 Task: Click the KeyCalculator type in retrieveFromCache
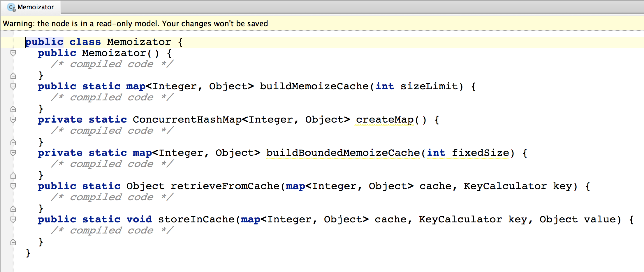coord(505,186)
